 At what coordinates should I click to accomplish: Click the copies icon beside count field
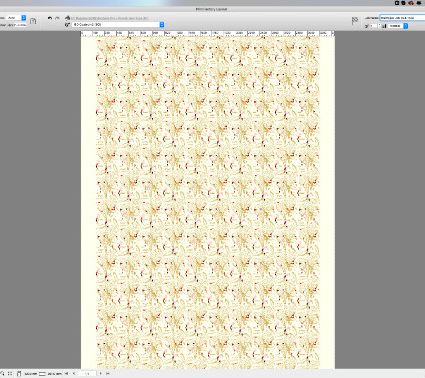[x=366, y=26]
